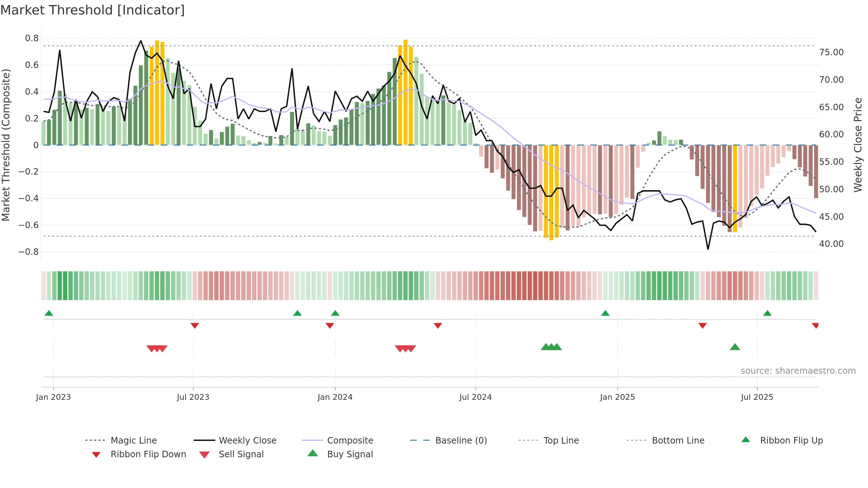Image resolution: width=868 pixels, height=488 pixels.
Task: Click the deepest gold bar in October 2024
Action: point(551,193)
